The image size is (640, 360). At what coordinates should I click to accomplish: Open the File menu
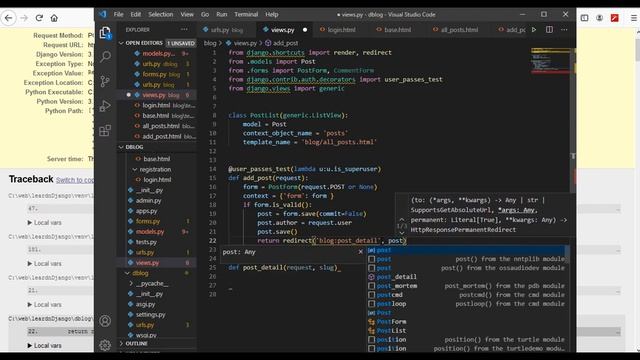click(x=118, y=14)
